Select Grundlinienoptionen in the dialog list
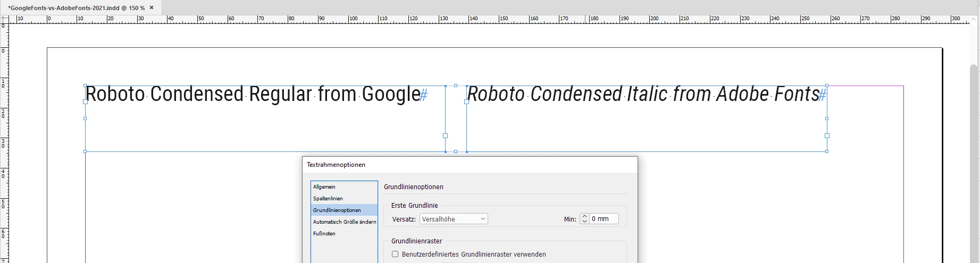980x263 pixels. point(345,210)
